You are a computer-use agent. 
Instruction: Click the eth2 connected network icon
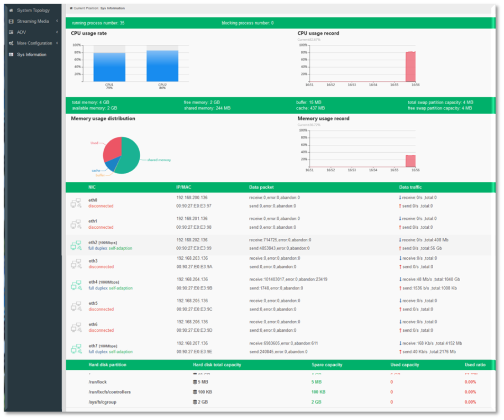pos(76,245)
